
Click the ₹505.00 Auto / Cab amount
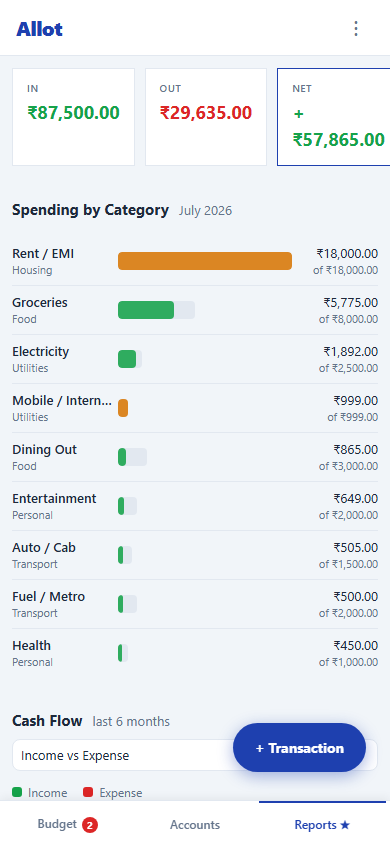(356, 547)
